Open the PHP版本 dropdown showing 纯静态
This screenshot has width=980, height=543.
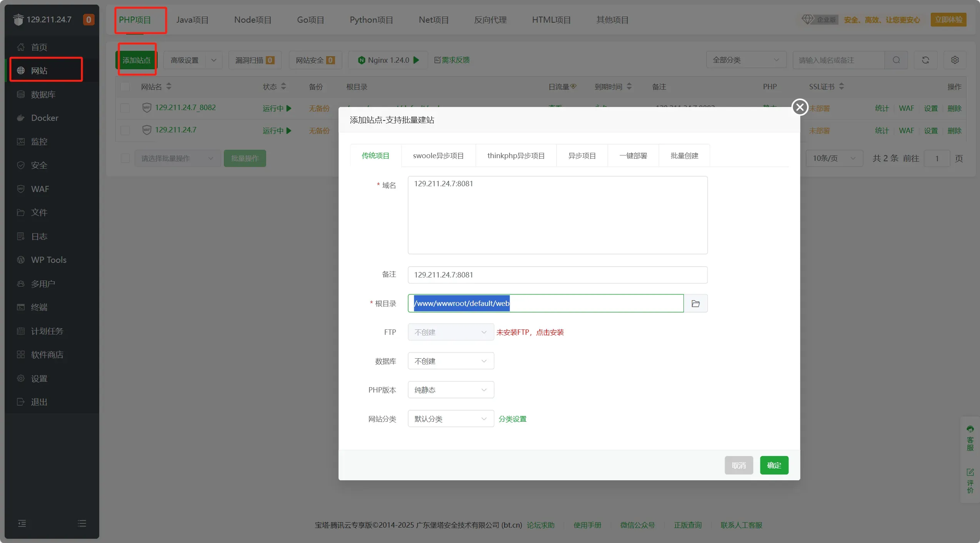click(450, 390)
